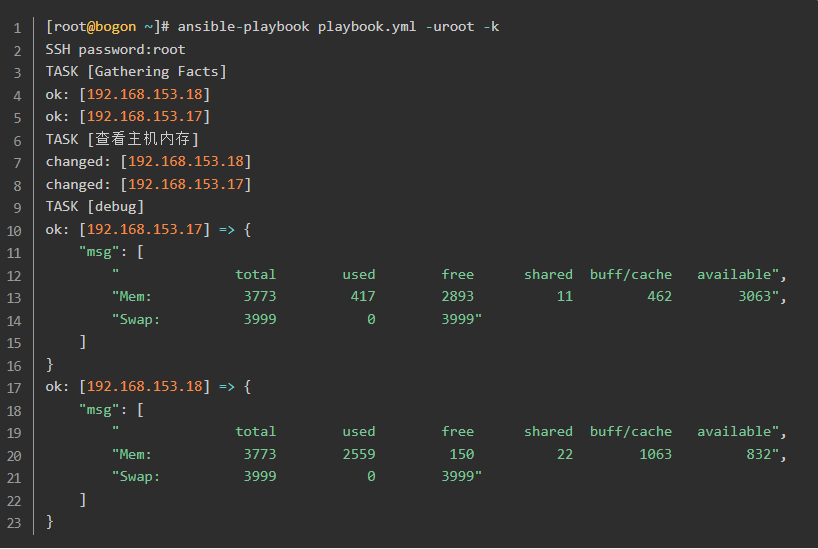This screenshot has height=549, width=818.
Task: Click the "changed:" text on line 7
Action: point(78,161)
